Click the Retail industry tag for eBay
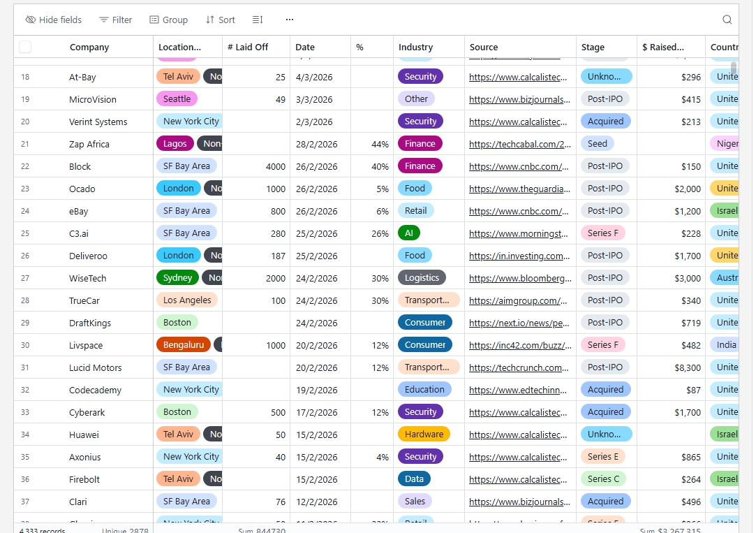Screen dimensions: 756x533 coord(415,211)
